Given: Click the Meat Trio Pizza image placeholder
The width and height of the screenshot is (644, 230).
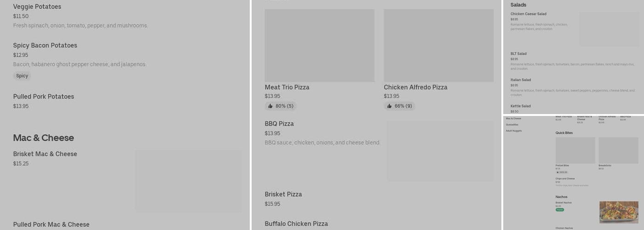Looking at the screenshot, I should pos(320,46).
